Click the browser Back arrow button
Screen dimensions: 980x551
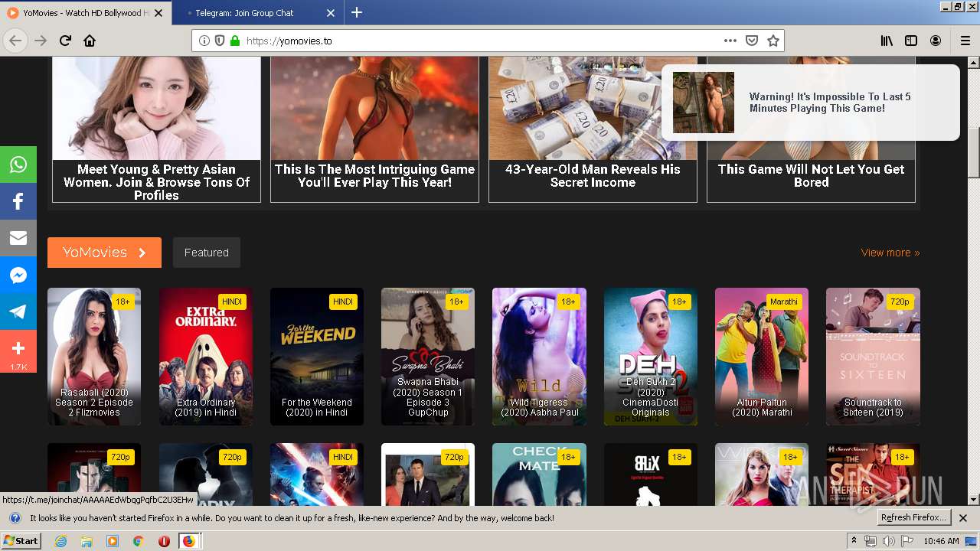click(15, 41)
